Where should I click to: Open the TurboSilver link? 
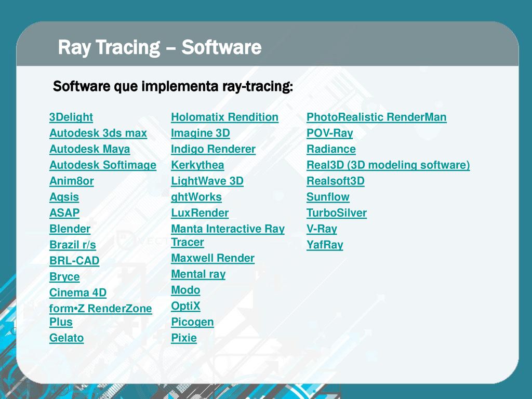pos(337,212)
